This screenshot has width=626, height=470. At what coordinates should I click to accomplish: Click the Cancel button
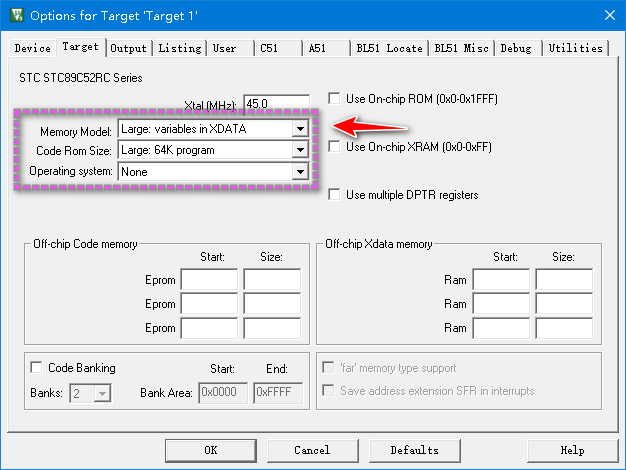[313, 450]
